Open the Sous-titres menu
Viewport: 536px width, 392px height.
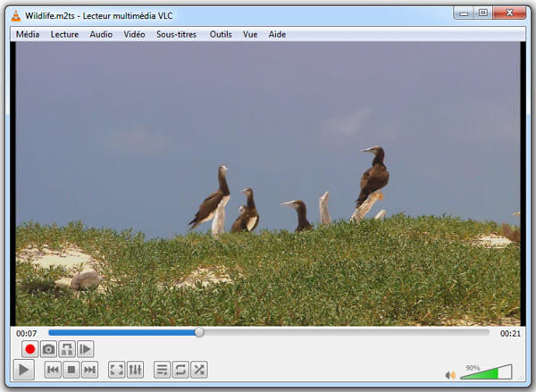point(177,35)
